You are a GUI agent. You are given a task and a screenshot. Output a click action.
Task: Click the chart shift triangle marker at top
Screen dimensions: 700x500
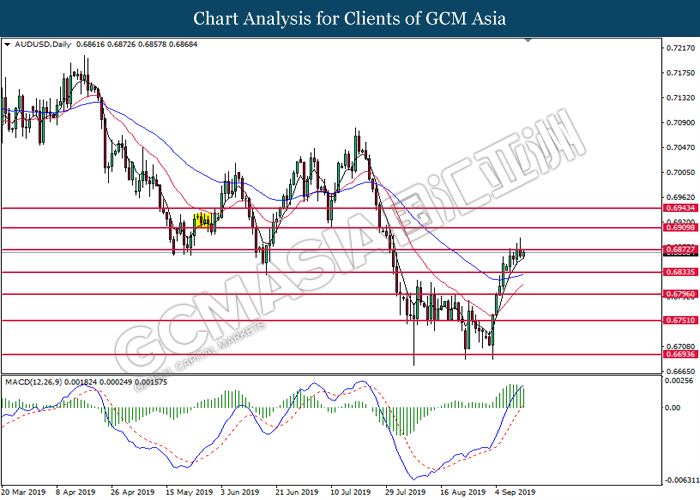tap(528, 40)
